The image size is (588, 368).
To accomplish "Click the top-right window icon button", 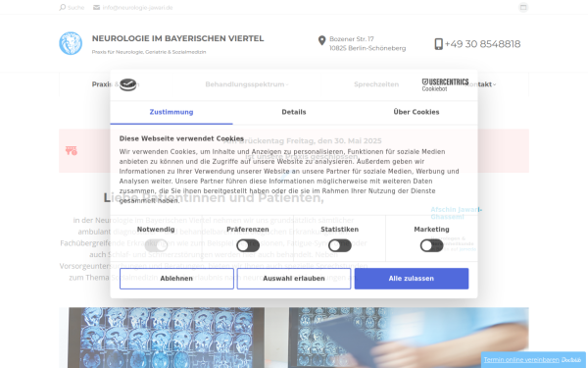I will coord(523,7).
